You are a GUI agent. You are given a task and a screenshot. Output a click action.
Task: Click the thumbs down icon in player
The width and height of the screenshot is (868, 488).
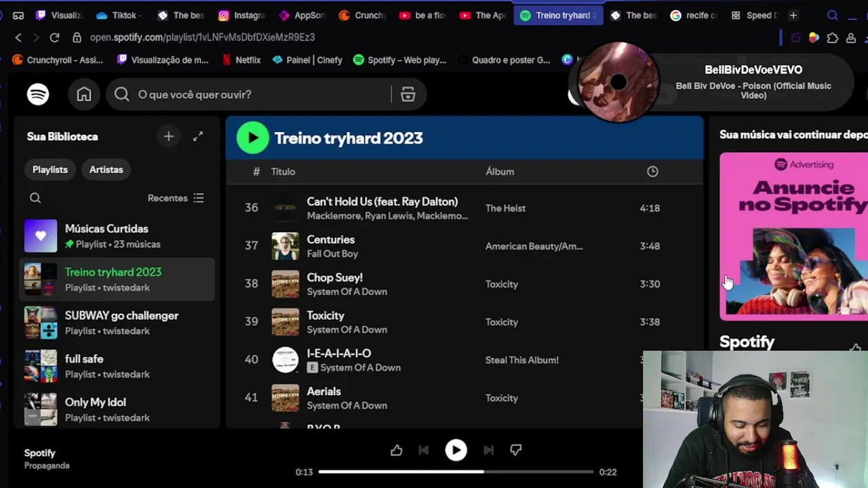(x=515, y=450)
